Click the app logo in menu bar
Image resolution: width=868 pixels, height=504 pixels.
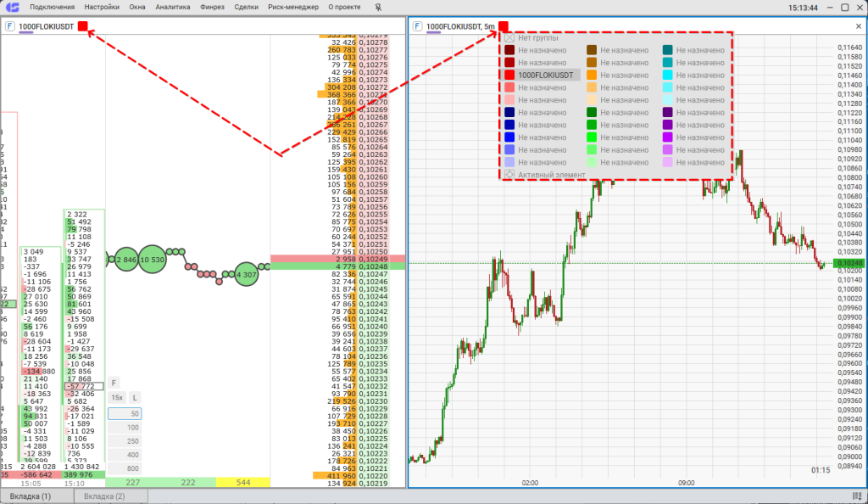point(12,7)
